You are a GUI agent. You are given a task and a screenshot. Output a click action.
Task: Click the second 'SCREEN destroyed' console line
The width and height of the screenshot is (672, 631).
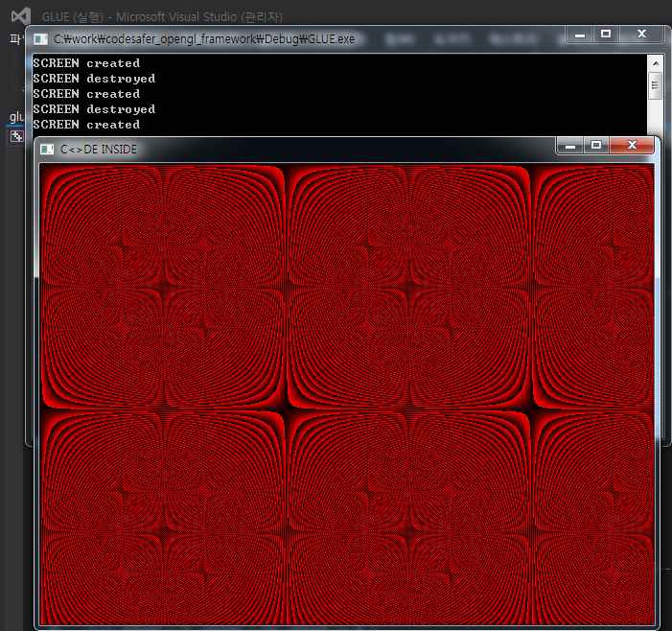(x=94, y=109)
